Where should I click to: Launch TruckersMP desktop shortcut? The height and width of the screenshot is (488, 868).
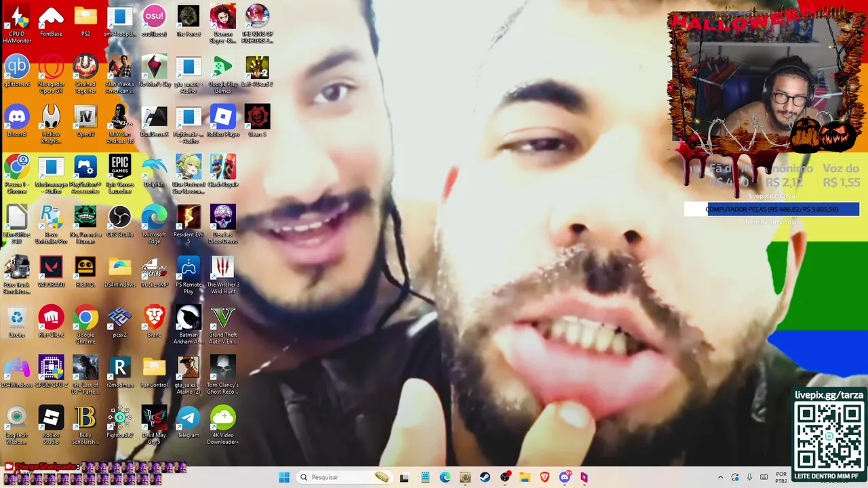click(154, 272)
